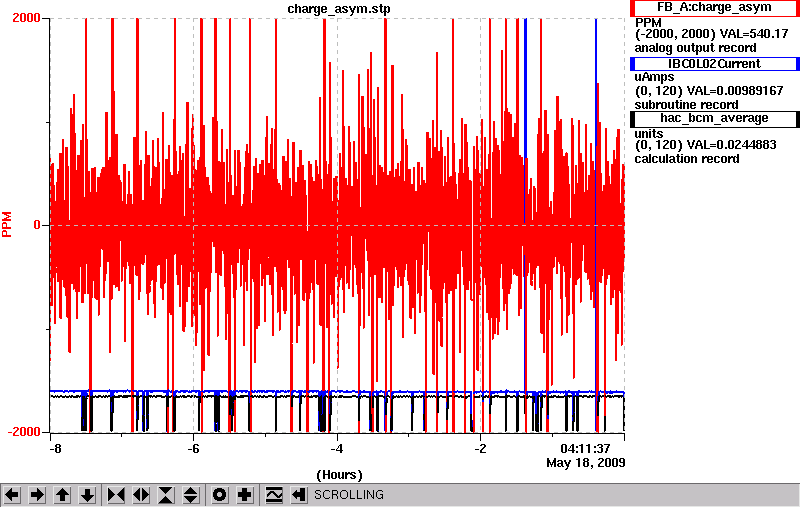Click the arrow-to-bar auto-scroll icon
The width and height of the screenshot is (800, 507).
point(299,495)
